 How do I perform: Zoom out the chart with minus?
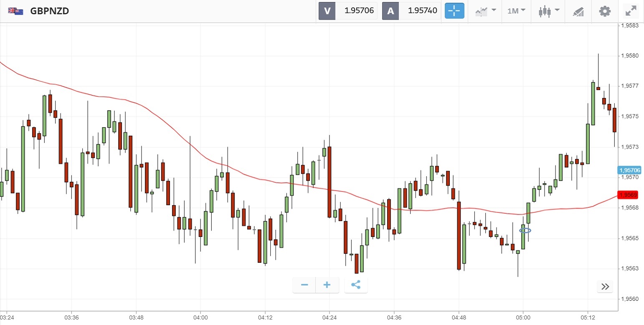tap(304, 285)
